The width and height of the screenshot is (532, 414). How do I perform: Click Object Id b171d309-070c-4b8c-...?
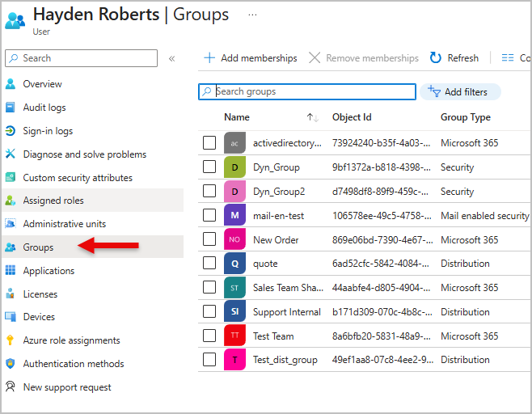[x=382, y=312]
